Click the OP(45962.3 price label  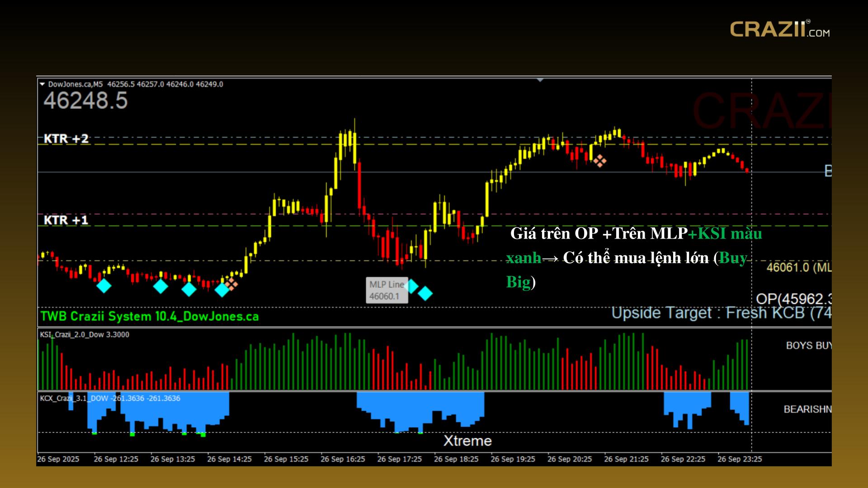793,299
